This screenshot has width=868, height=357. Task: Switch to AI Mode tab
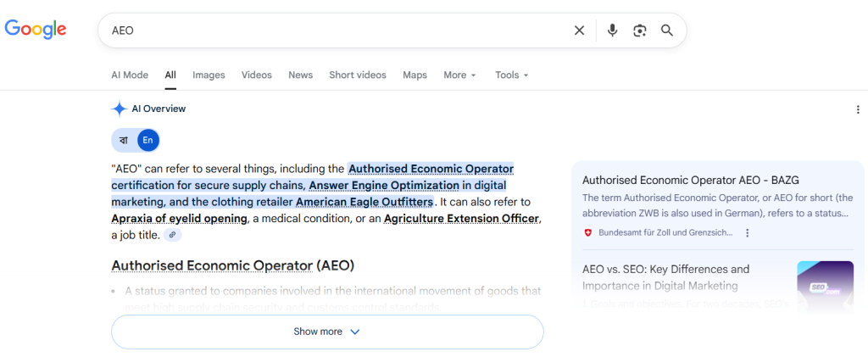coord(130,75)
